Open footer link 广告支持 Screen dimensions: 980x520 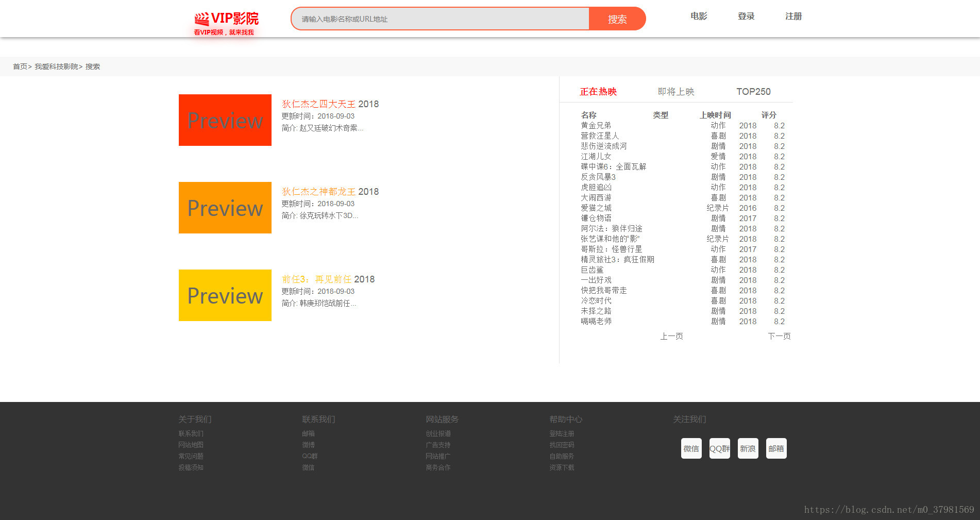pos(438,445)
